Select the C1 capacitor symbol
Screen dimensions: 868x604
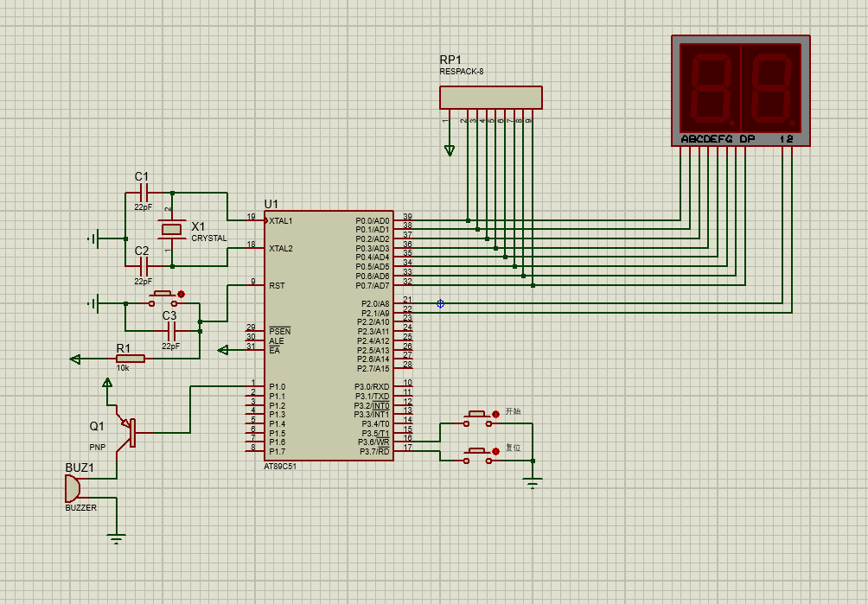[x=144, y=193]
